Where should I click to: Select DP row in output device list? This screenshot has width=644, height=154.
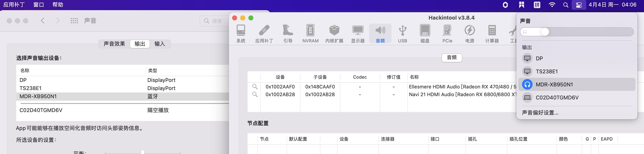[123, 80]
